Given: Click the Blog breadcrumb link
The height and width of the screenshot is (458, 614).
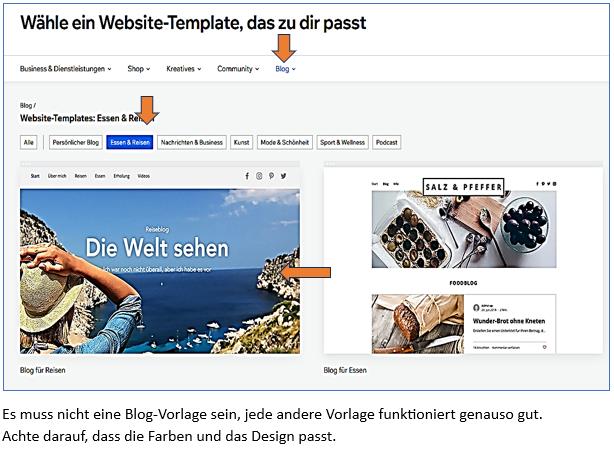Looking at the screenshot, I should click(x=26, y=105).
